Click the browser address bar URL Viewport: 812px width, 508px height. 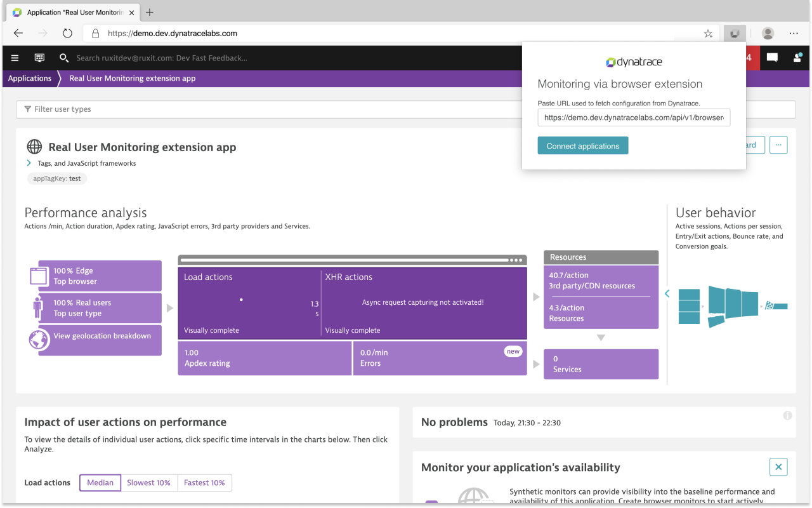point(173,34)
